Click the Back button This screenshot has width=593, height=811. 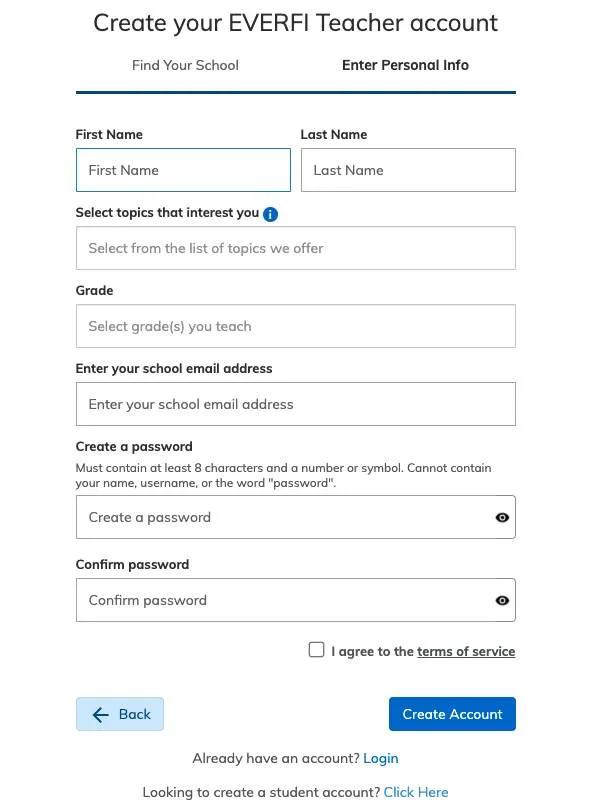click(120, 714)
